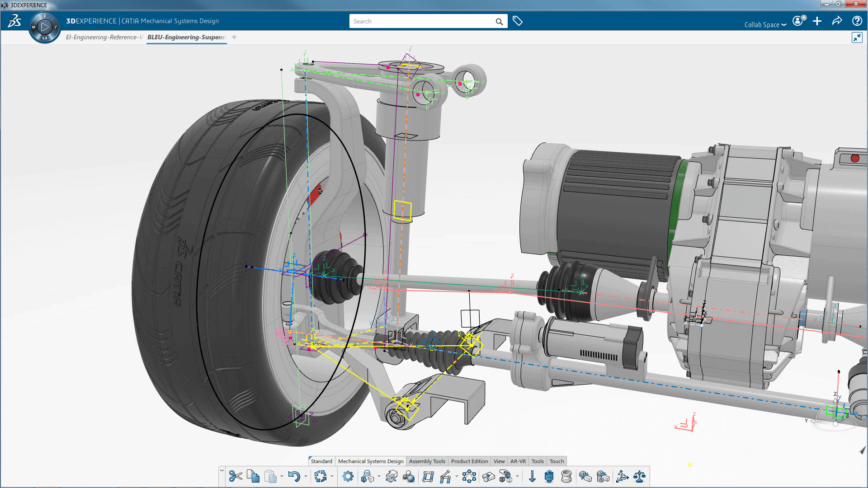Click the Paste clipboard icon

point(270,476)
